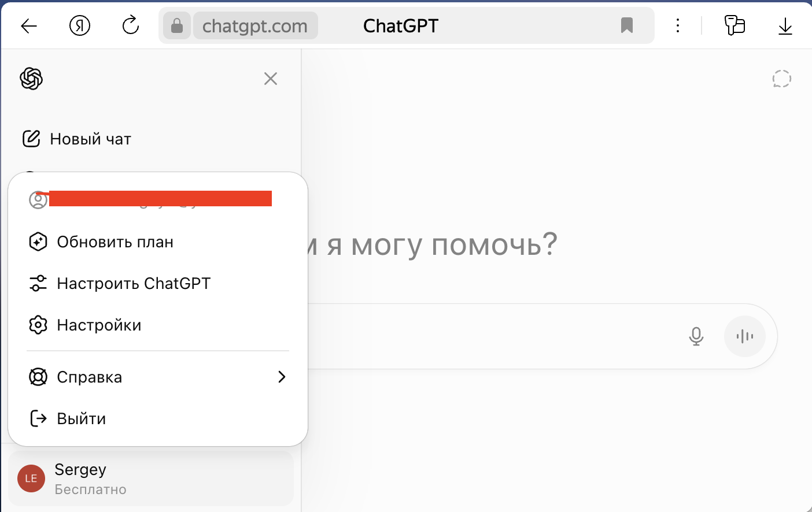
Task: Open Настройки from the account menu
Action: [x=99, y=325]
